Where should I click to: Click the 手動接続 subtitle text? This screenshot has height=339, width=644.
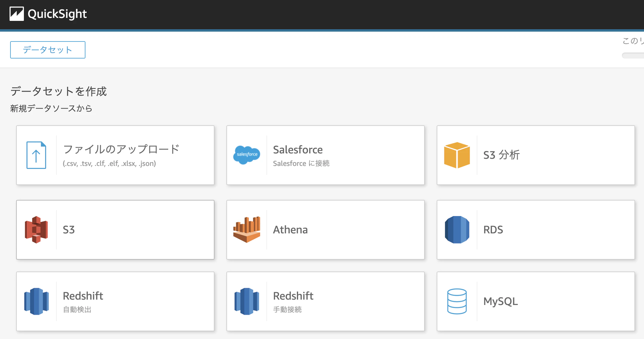click(x=287, y=309)
